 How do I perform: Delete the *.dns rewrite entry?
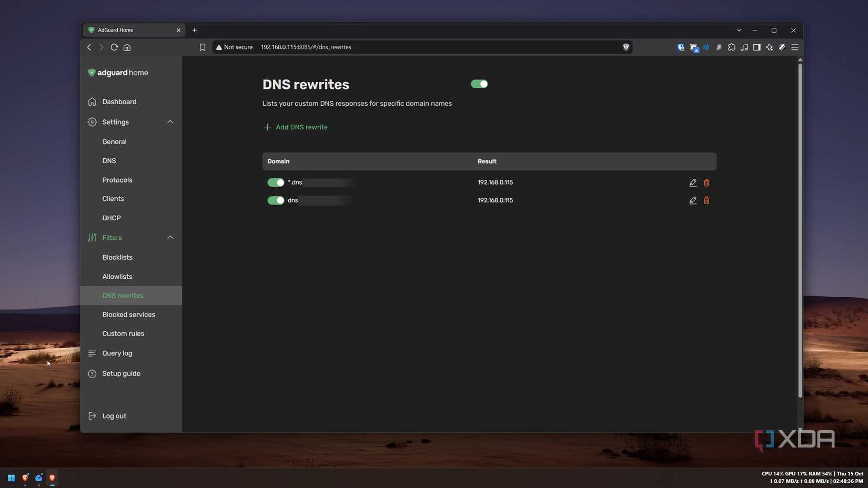tap(706, 182)
